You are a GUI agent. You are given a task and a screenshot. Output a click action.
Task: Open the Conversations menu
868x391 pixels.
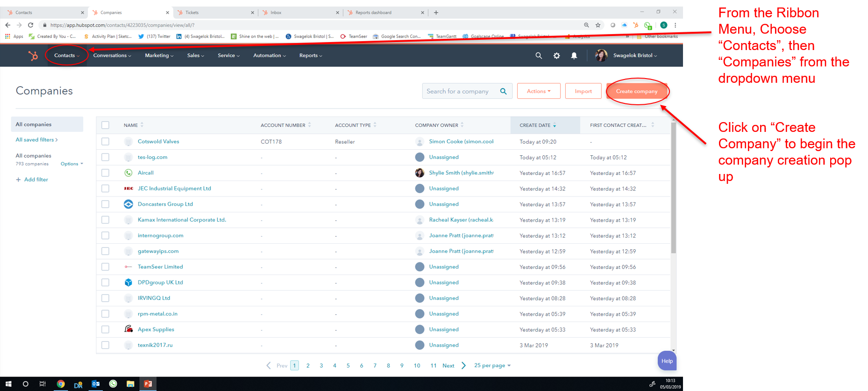click(x=112, y=56)
